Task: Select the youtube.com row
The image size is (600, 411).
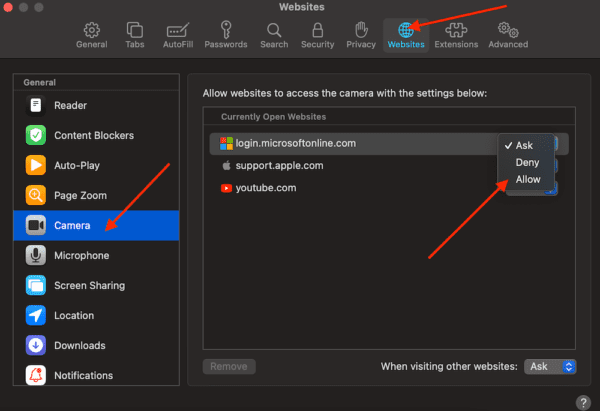Action: (389, 188)
